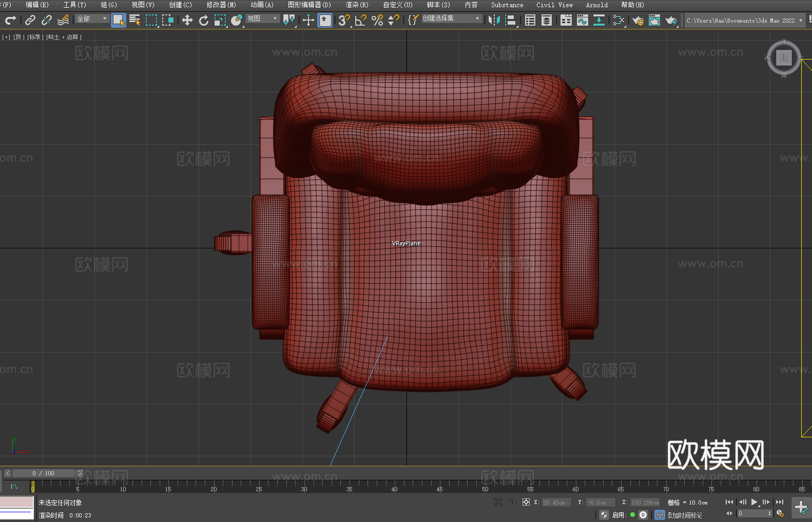The height and width of the screenshot is (522, 812).
Task: Open the 修改器(M) menu
Action: 221,5
